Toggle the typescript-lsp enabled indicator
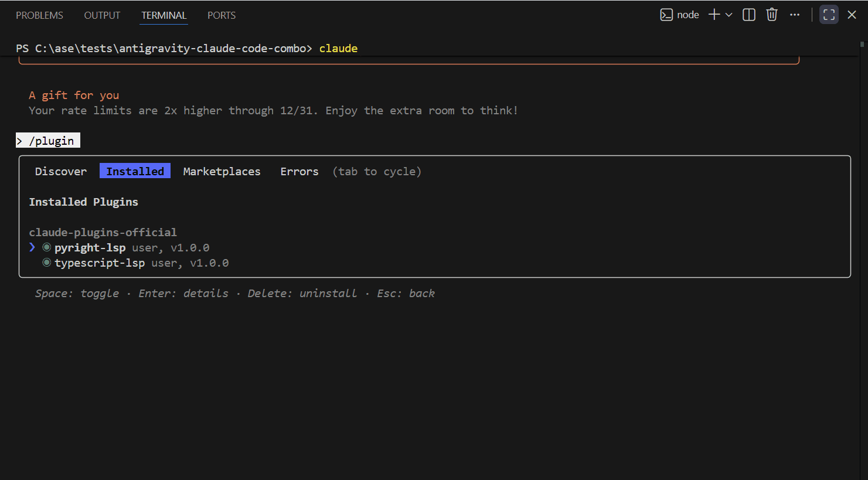Screen dimensions: 868x480 tap(47, 263)
